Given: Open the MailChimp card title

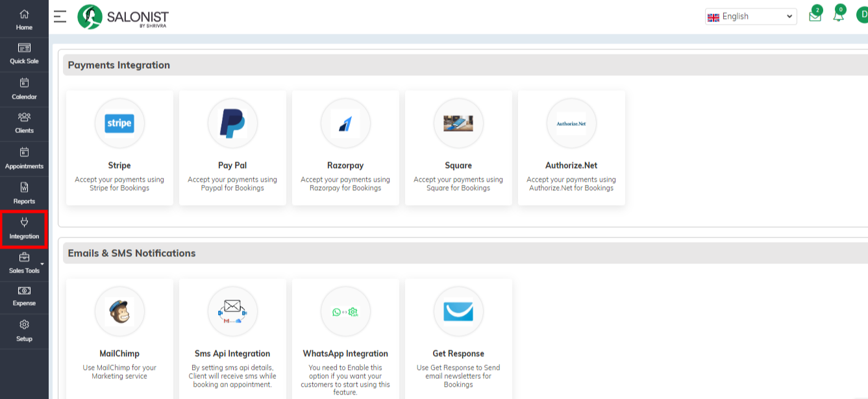Looking at the screenshot, I should tap(119, 354).
